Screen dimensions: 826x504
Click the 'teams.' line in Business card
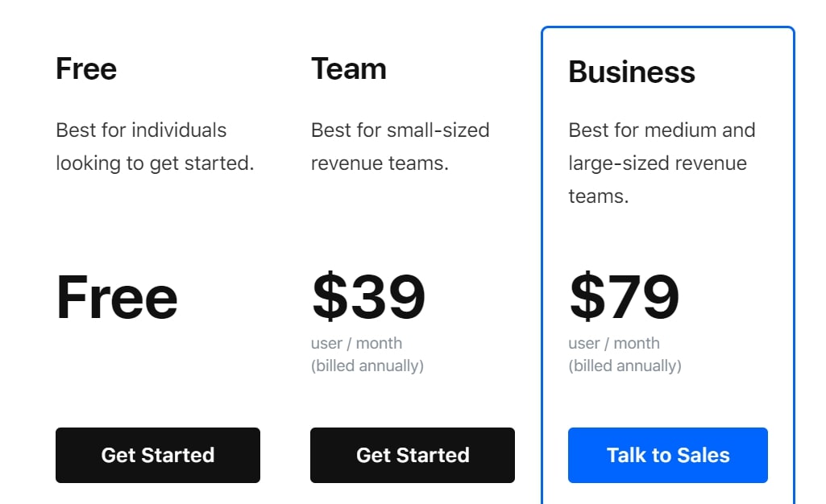599,196
